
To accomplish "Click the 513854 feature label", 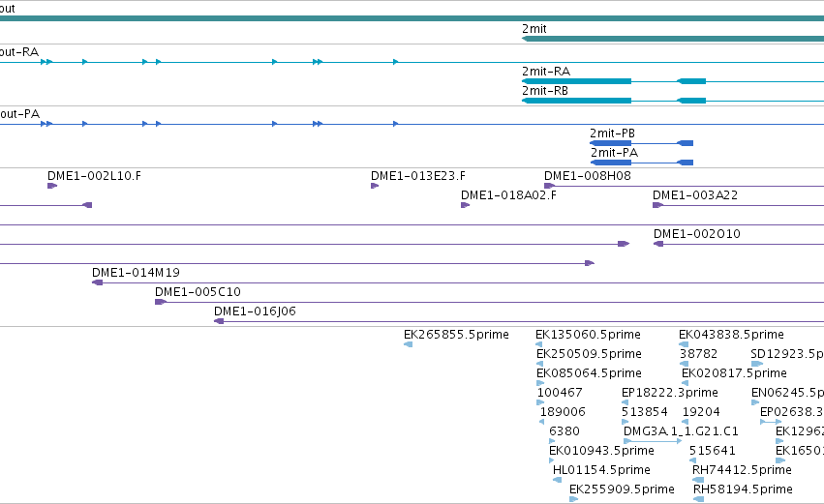I will pos(645,413).
